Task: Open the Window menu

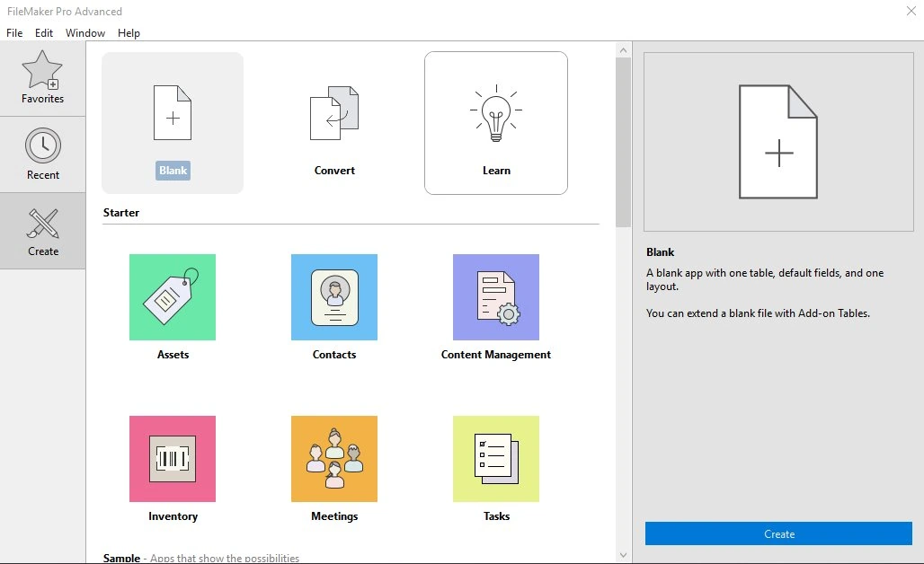Action: click(x=85, y=33)
